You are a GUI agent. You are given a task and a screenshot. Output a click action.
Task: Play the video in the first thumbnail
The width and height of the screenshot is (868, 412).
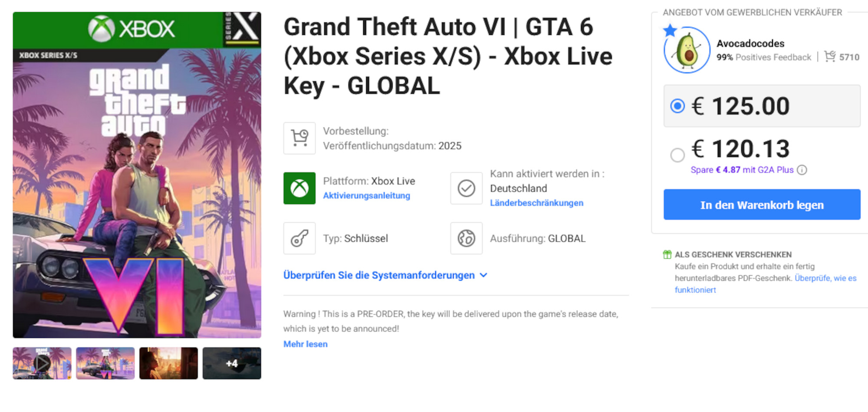tap(42, 364)
